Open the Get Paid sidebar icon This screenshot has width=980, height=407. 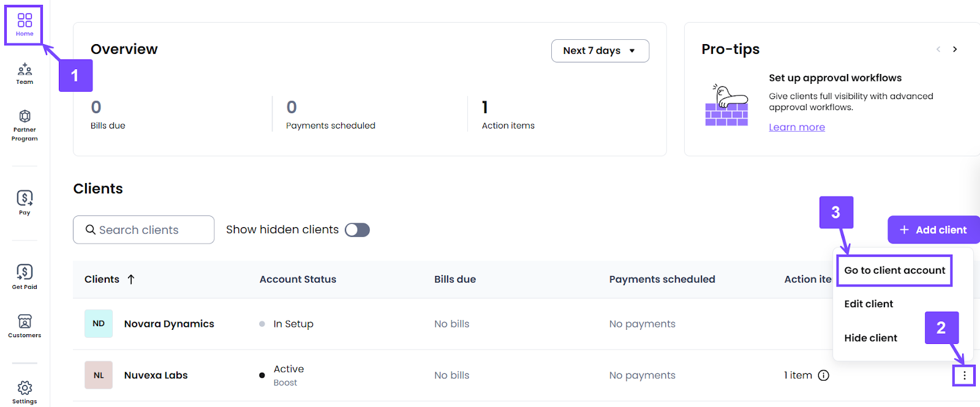[x=24, y=277]
